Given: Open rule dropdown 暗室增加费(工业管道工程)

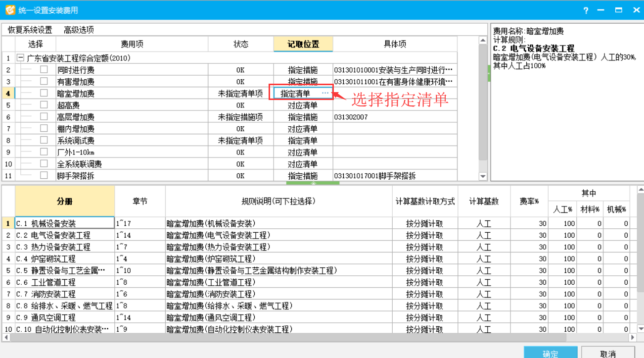Looking at the screenshot, I should [278, 282].
